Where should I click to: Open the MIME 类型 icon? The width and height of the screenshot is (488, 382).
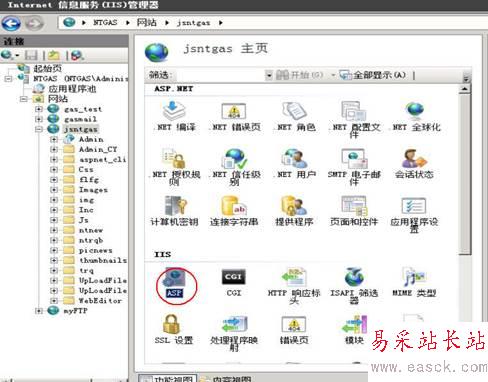click(414, 277)
